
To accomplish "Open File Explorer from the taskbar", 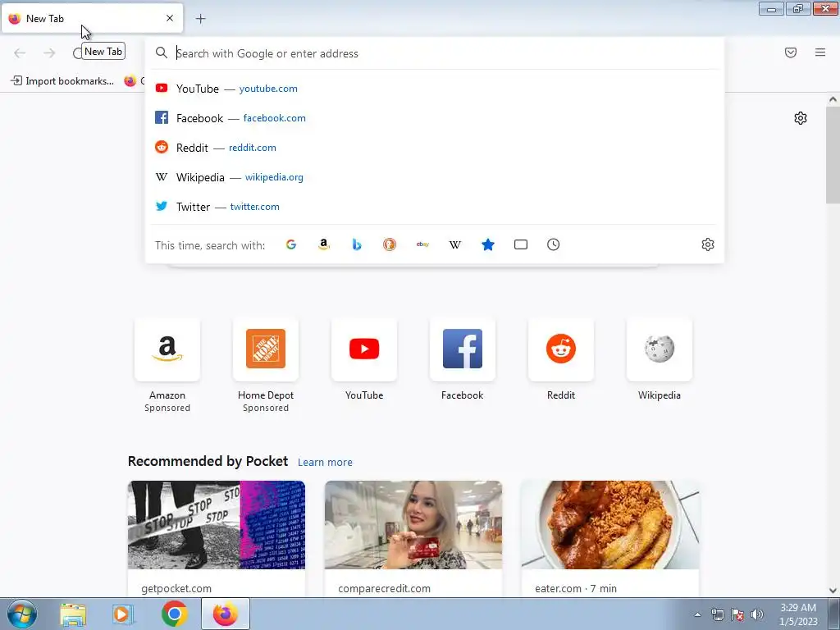I will [x=73, y=614].
